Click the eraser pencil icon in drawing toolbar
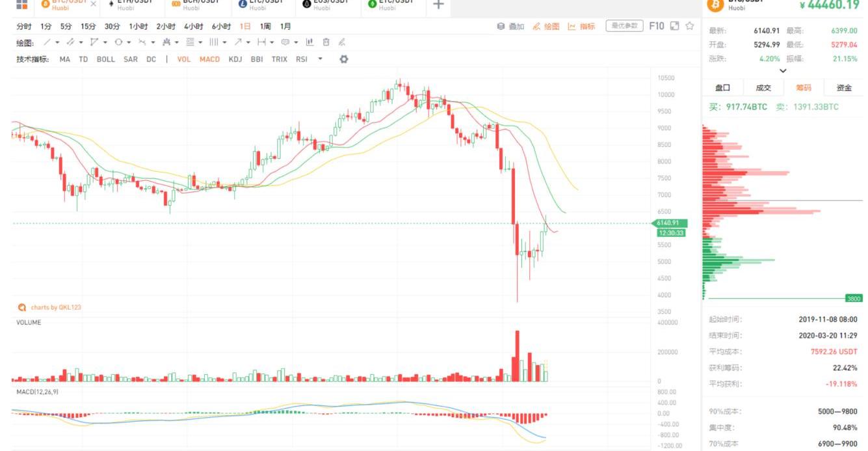 pyautogui.click(x=342, y=42)
